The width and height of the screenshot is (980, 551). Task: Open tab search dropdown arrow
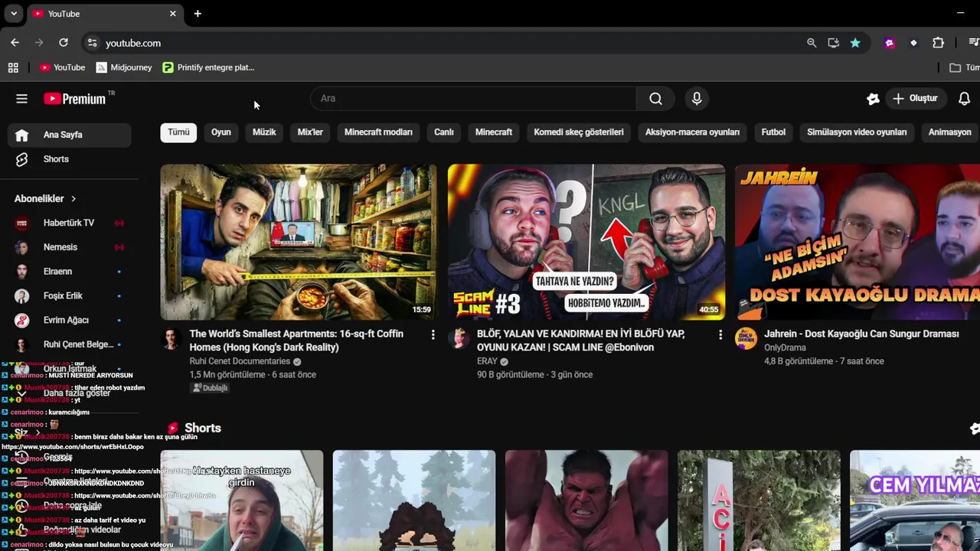(13, 14)
